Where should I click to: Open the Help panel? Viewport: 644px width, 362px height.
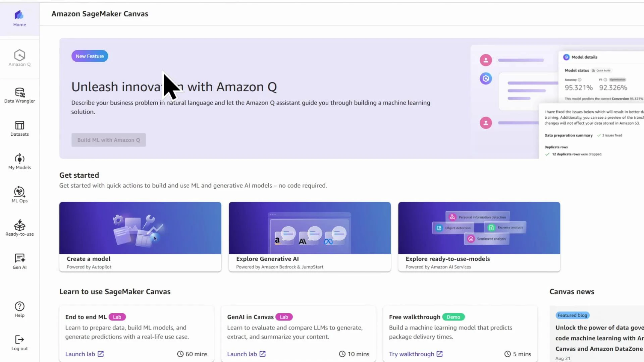[x=19, y=309]
